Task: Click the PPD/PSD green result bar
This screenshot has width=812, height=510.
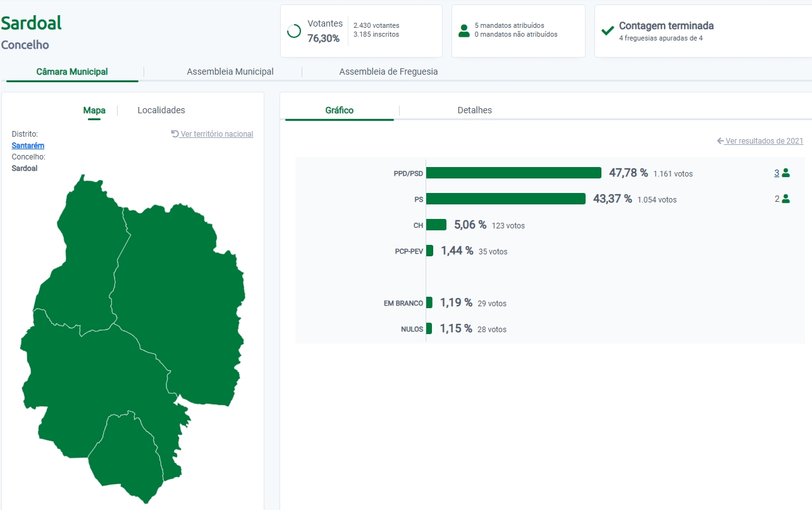Action: 514,173
